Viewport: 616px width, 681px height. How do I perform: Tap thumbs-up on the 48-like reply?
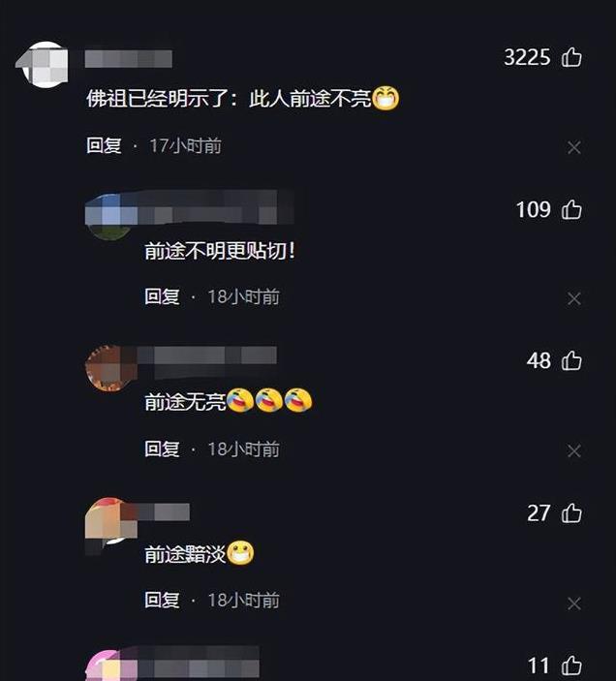tap(571, 361)
